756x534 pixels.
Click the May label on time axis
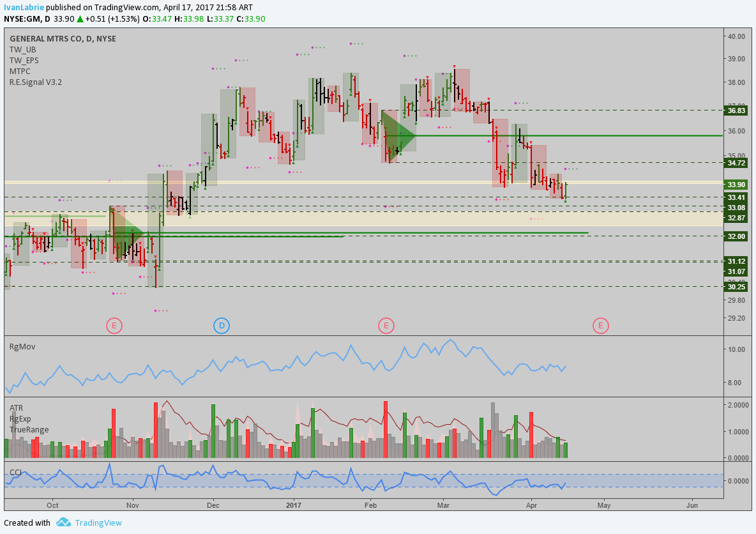(604, 505)
